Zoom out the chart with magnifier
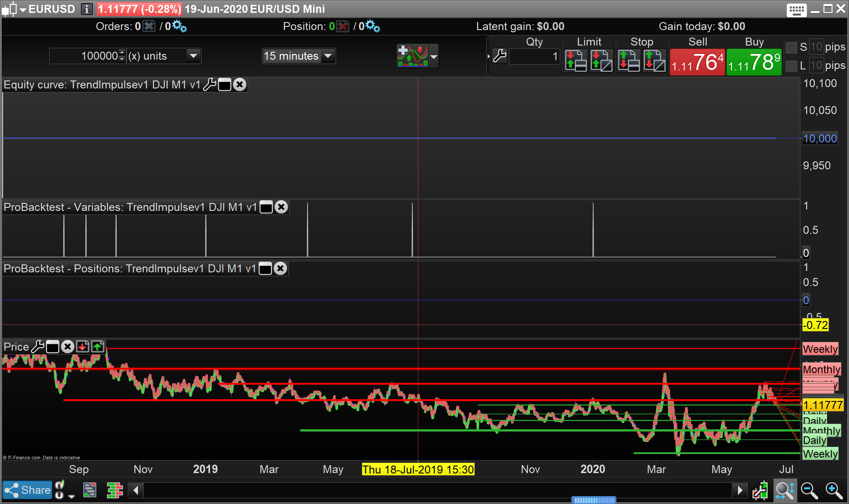 pos(809,490)
